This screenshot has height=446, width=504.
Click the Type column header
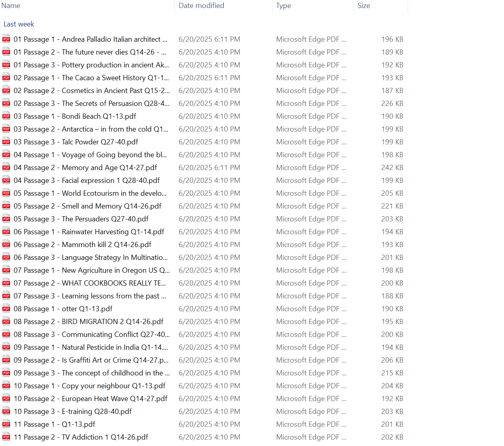click(x=283, y=6)
